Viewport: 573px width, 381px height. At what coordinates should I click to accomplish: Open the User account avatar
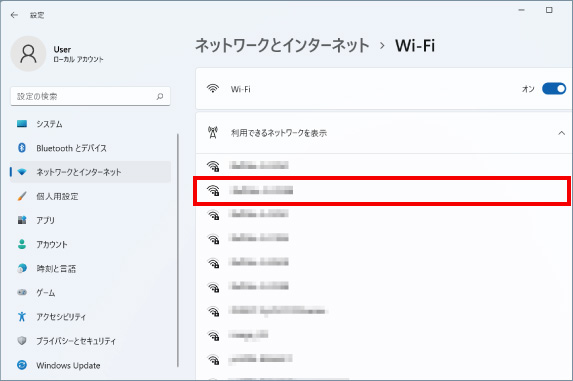(x=28, y=54)
